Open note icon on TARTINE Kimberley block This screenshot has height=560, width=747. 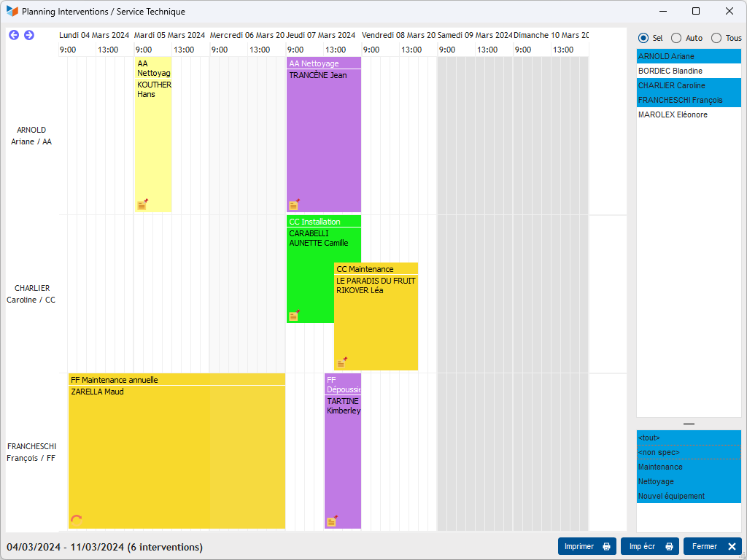pos(332,521)
